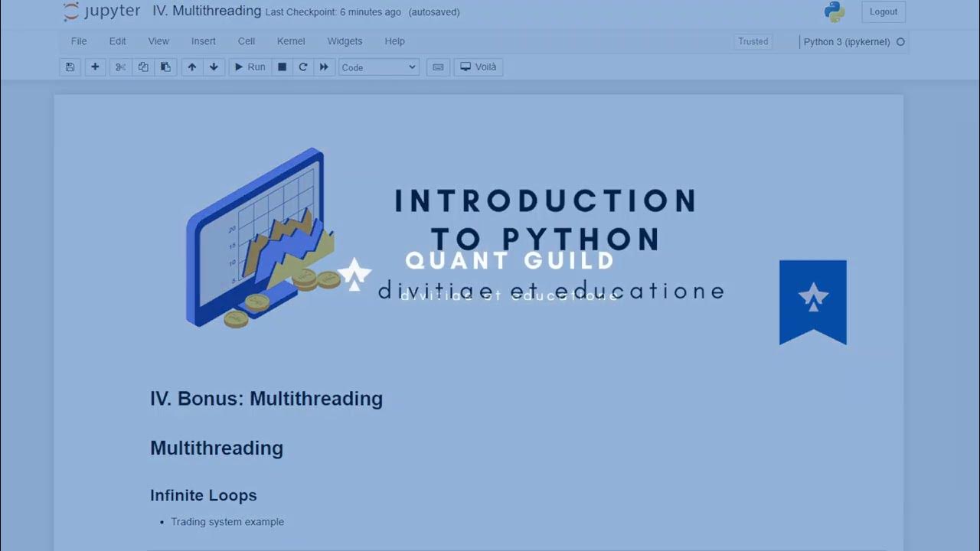Select the Infinite Loops heading
Screen dimensions: 980x551
click(204, 495)
